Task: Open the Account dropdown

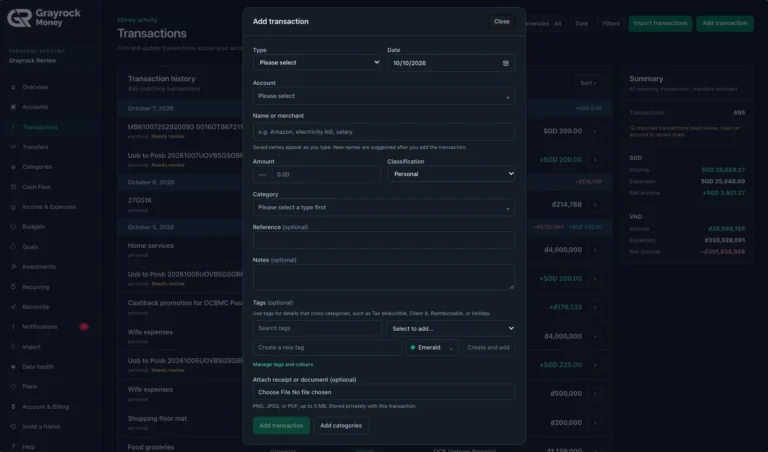Action: point(384,96)
